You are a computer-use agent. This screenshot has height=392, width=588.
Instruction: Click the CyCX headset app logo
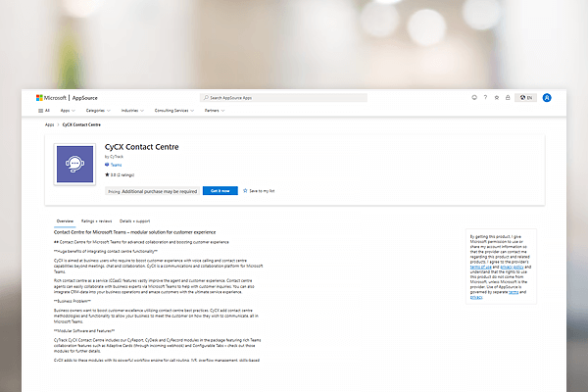coord(74,165)
